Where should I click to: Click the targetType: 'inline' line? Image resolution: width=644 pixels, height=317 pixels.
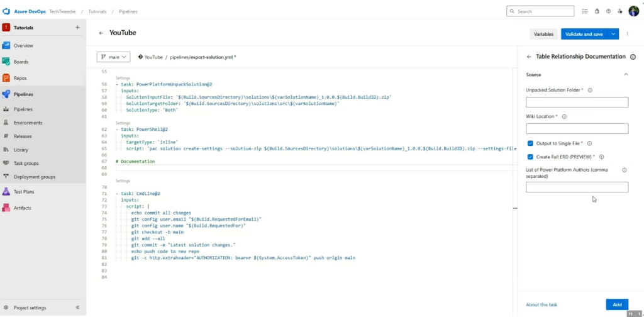152,142
